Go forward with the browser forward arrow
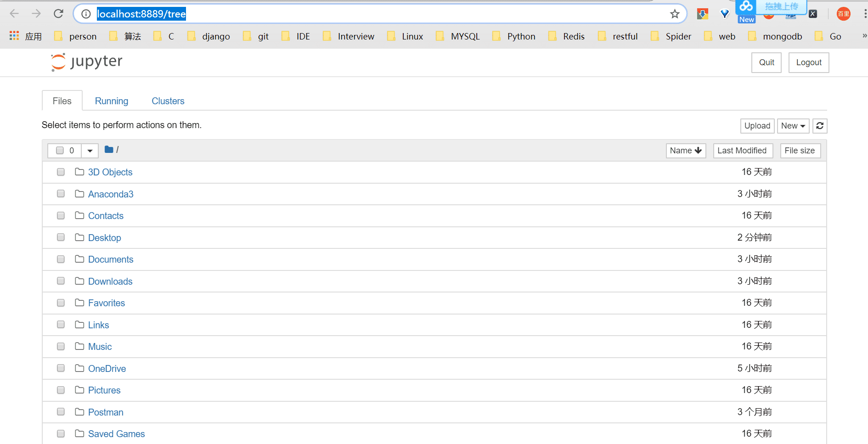Image resolution: width=868 pixels, height=444 pixels. pyautogui.click(x=36, y=14)
